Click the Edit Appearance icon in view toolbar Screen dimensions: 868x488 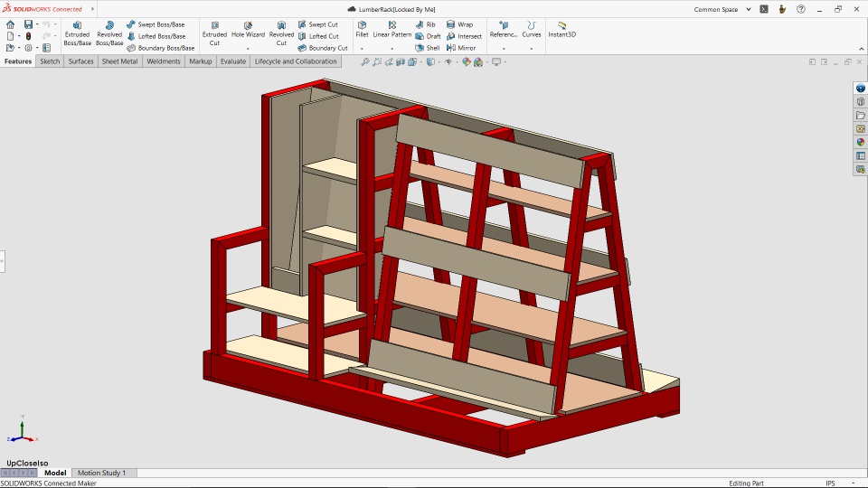pyautogui.click(x=467, y=62)
